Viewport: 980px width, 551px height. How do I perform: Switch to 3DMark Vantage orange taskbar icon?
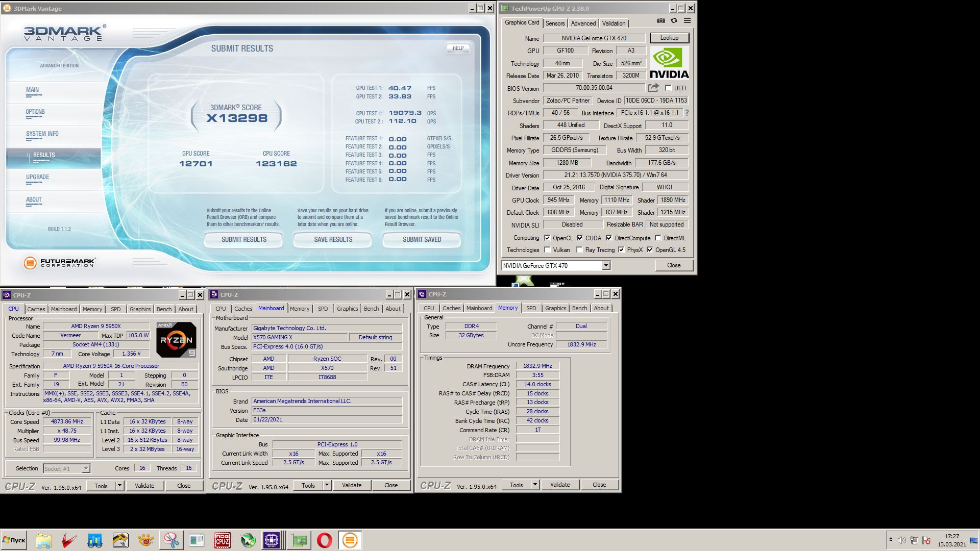(x=350, y=540)
